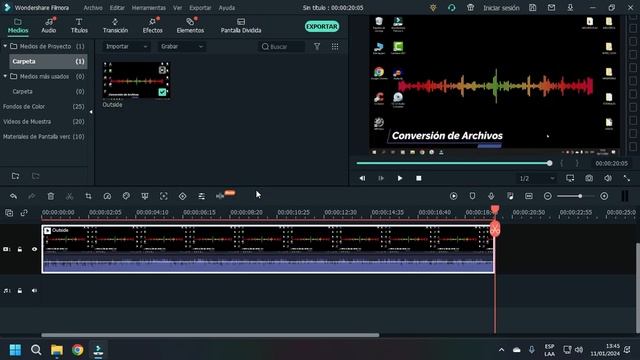Click the render preview icon
The width and height of the screenshot is (640, 360).
coord(453,196)
